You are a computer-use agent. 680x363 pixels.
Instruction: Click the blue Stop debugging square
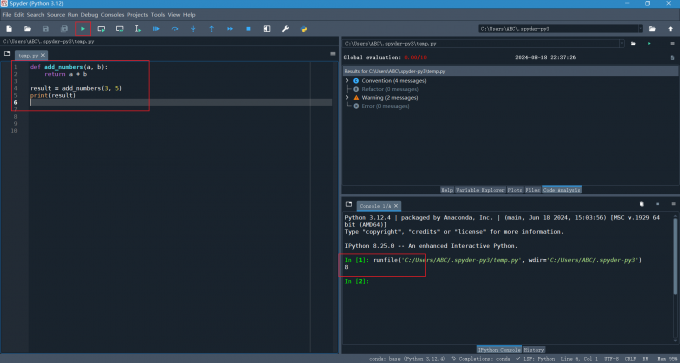(248, 29)
